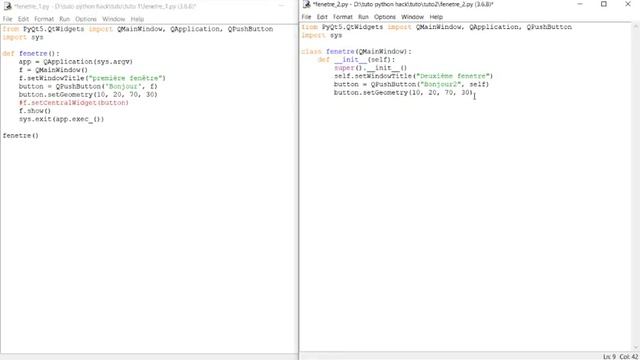Viewport: 640px width, 360px height.
Task: Open File menu in fenetre_1.py window
Action: point(7,19)
